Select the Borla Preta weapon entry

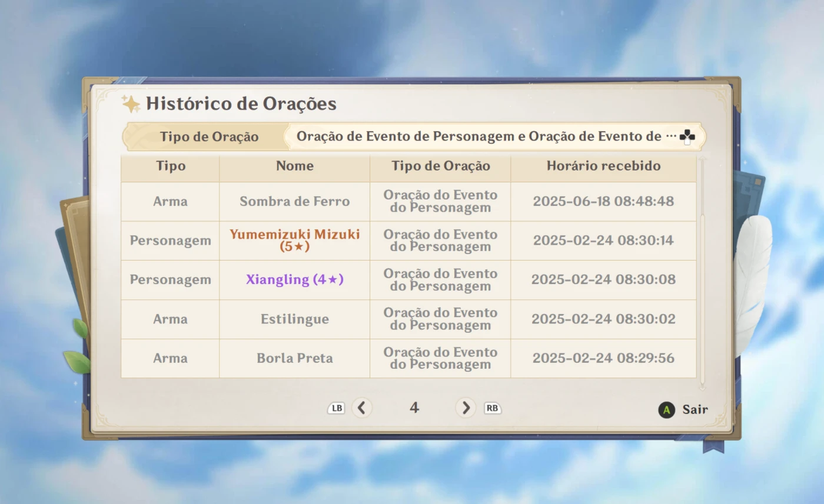[x=295, y=358]
